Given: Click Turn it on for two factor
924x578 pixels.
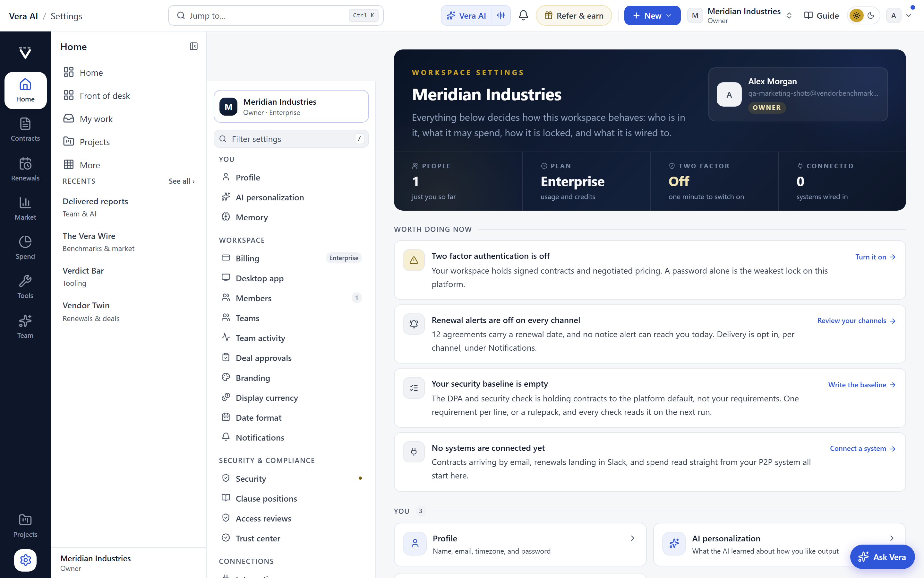Looking at the screenshot, I should click(x=875, y=257).
